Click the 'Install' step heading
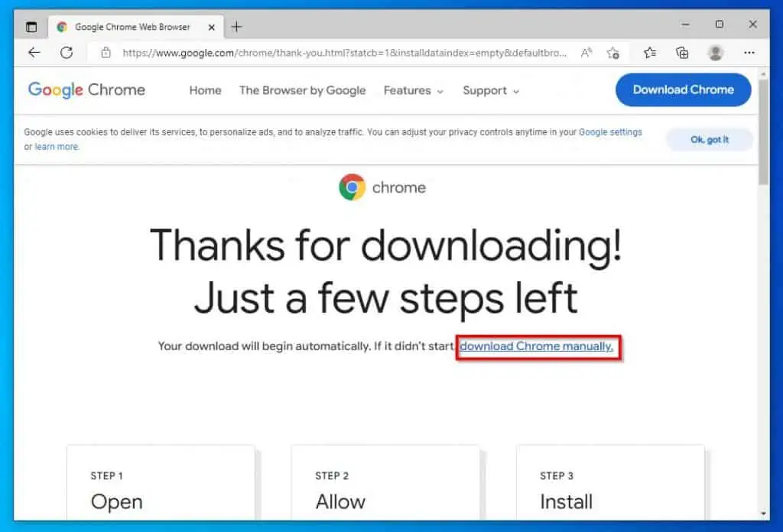The width and height of the screenshot is (783, 532). (x=567, y=501)
